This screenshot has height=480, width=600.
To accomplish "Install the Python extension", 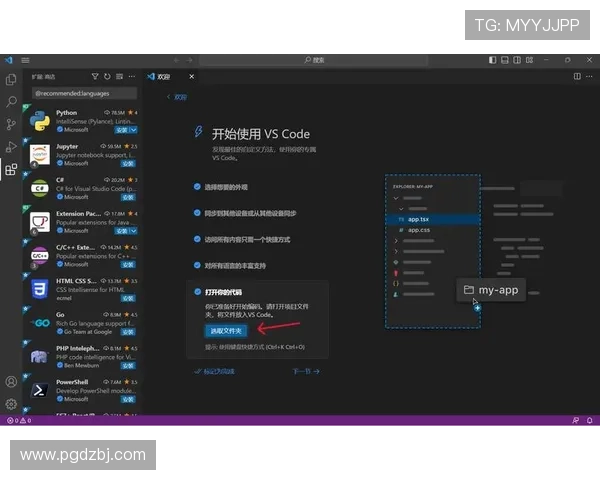I will click(x=122, y=130).
